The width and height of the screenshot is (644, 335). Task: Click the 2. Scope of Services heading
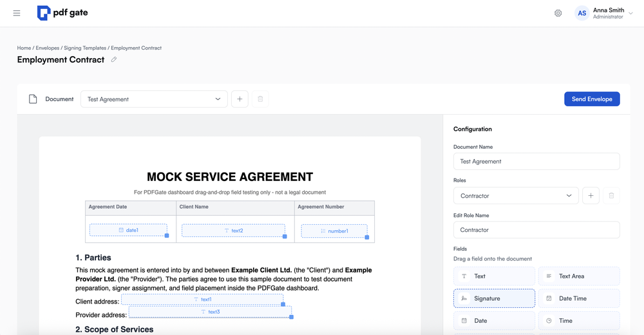[114, 329]
